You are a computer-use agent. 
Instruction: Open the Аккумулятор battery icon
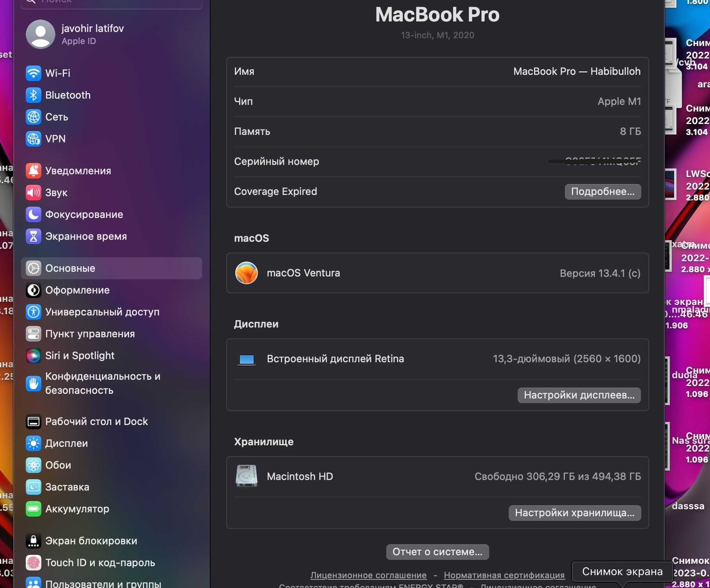click(34, 509)
